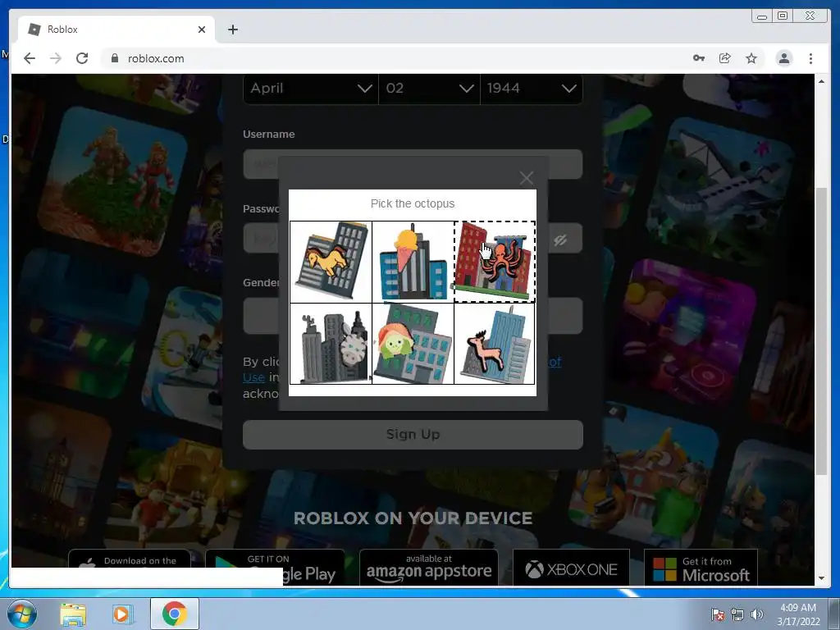Open a new tab with the plus button
840x630 pixels.
coord(232,30)
